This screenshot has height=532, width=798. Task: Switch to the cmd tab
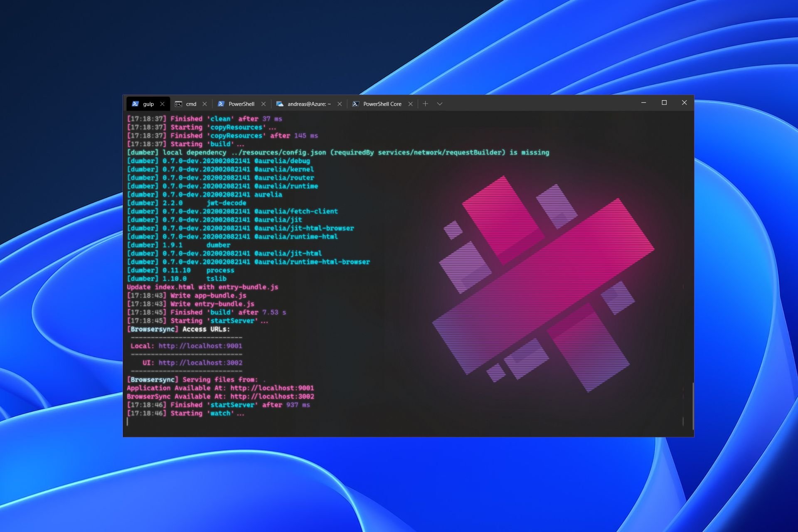[191, 104]
